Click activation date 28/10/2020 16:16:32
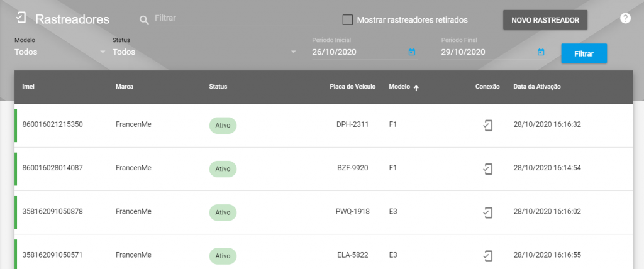644x269 pixels. pyautogui.click(x=547, y=124)
